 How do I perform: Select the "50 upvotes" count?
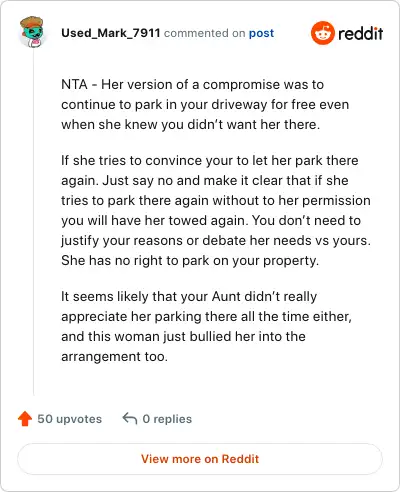(x=69, y=419)
